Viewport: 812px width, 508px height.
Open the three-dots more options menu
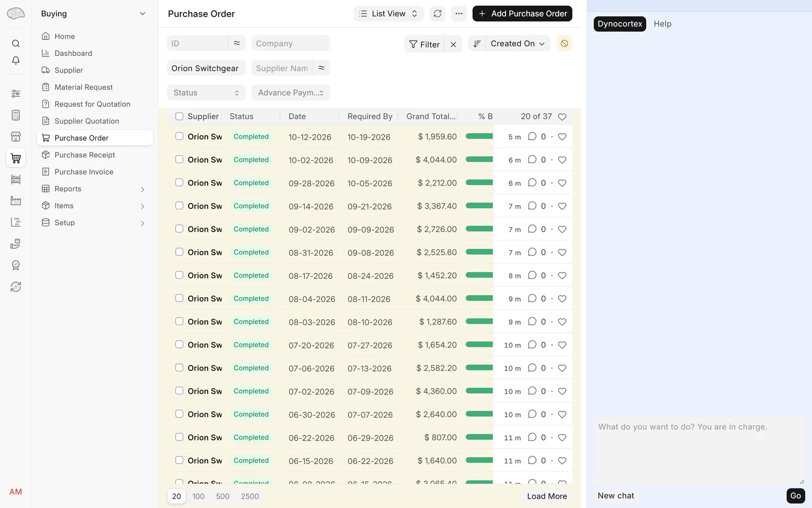(459, 14)
